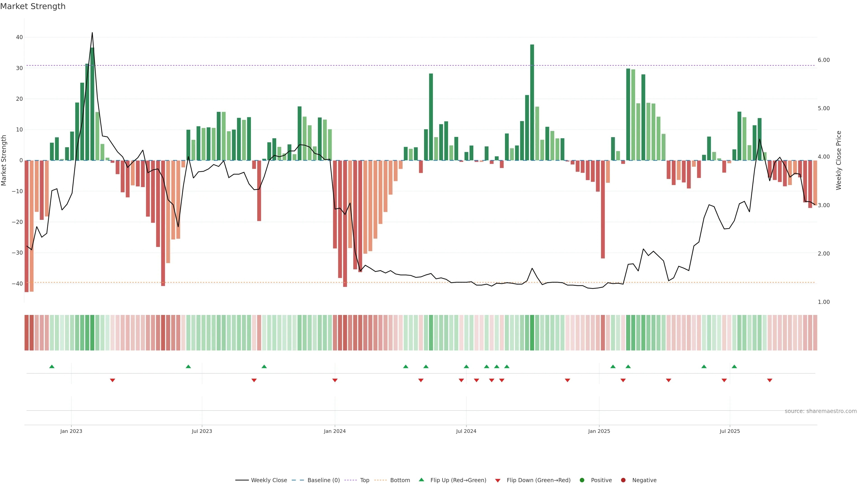Image resolution: width=868 pixels, height=488 pixels.
Task: Click the darkest green heatmap strip cell near Oct 2024
Action: tap(532, 332)
